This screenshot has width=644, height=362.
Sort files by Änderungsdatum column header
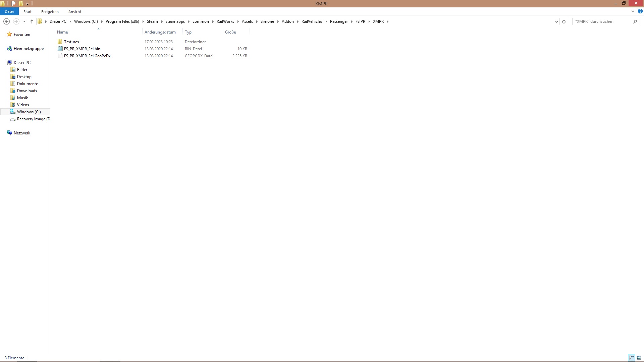(160, 32)
